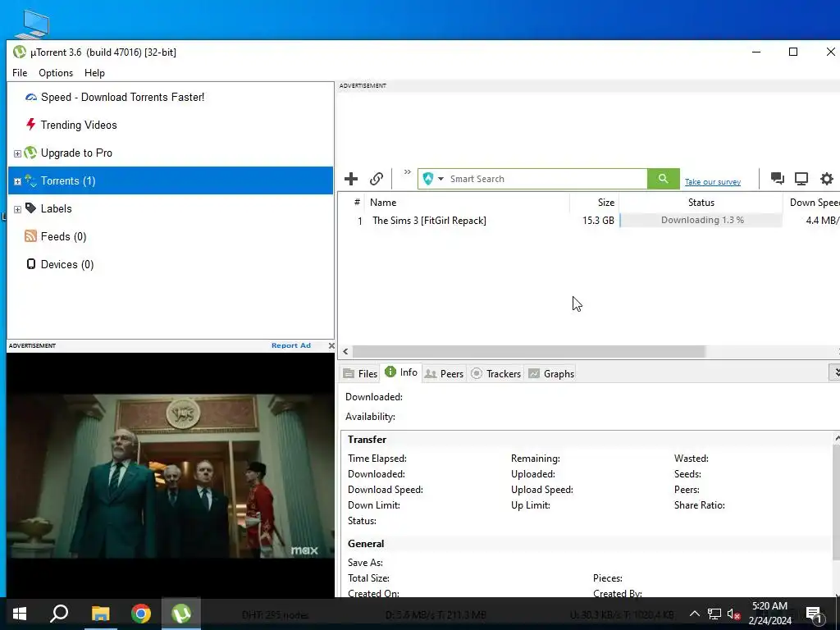Viewport: 840px width, 630px height.
Task: Collapse detail pane with chevron button
Action: pyautogui.click(x=835, y=372)
